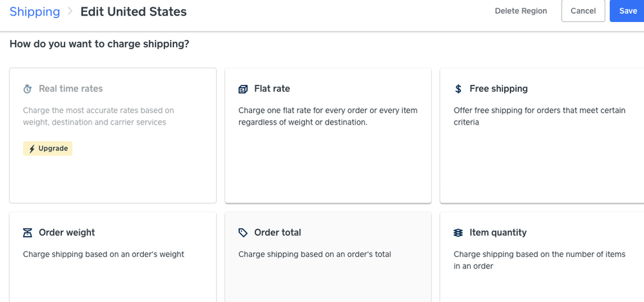
Task: Click the Real time rates stopwatch icon
Action: [28, 89]
